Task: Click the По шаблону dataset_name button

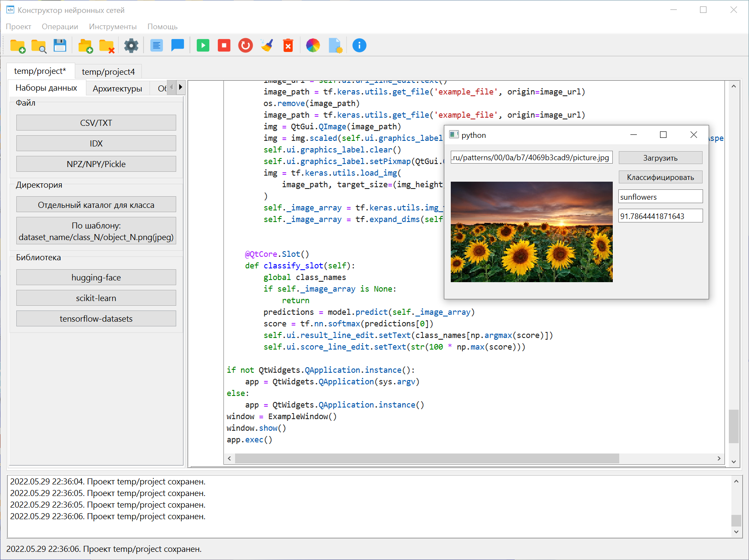Action: click(96, 231)
